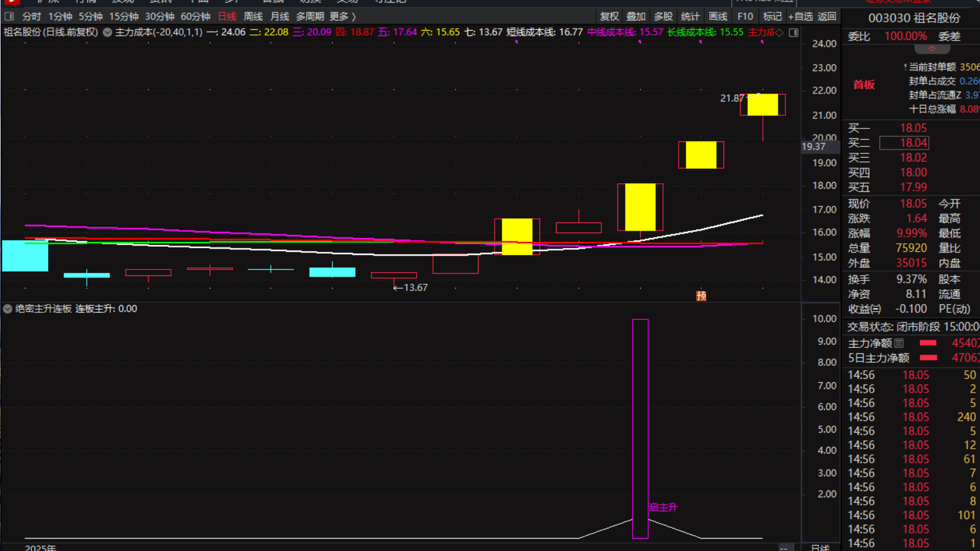Screen dimensions: 980x551
Task: Add stock via +自选 button
Action: coord(800,17)
